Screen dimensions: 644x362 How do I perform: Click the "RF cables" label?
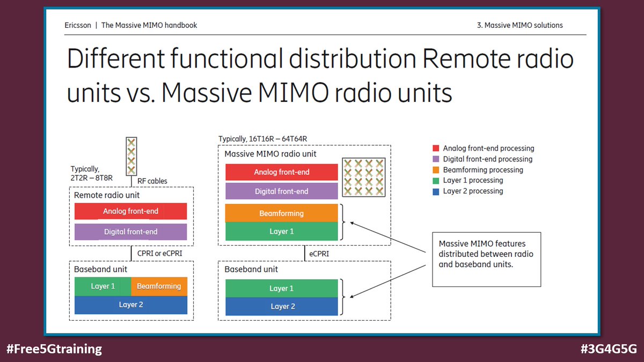click(x=152, y=181)
